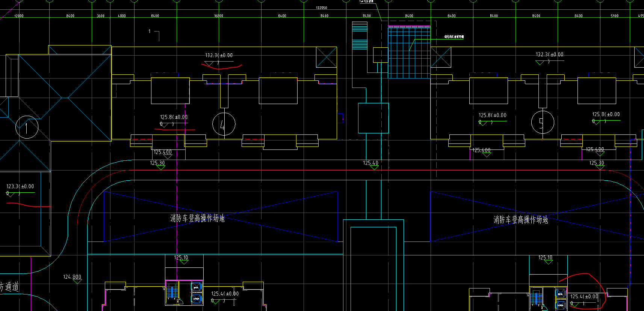Select the 3600 dimension text

101,16
